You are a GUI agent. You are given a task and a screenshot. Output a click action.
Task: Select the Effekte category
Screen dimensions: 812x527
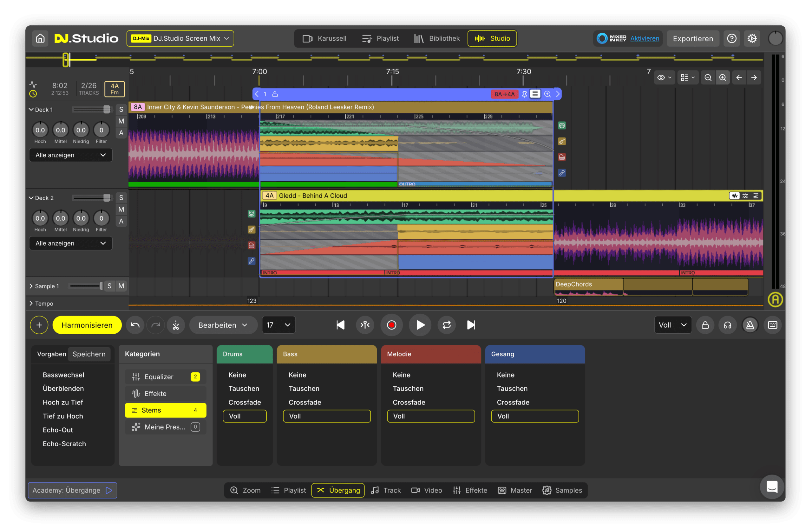166,393
